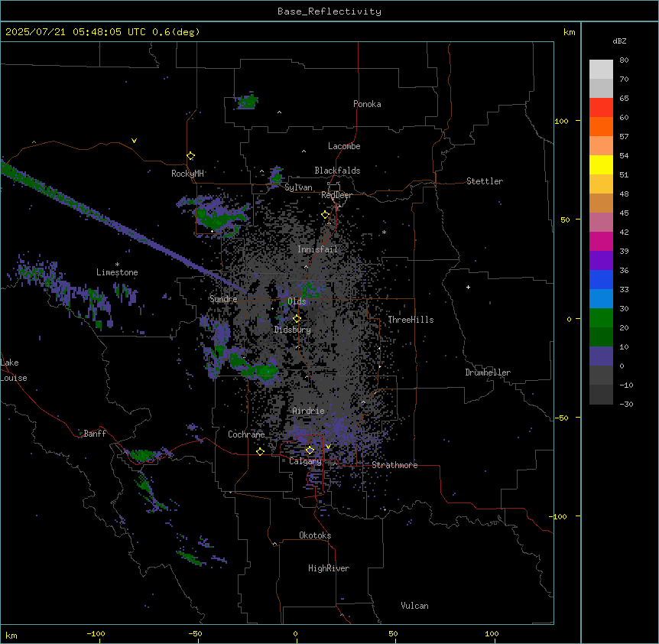Click the Okotoks city label
659x644 pixels.
point(315,535)
